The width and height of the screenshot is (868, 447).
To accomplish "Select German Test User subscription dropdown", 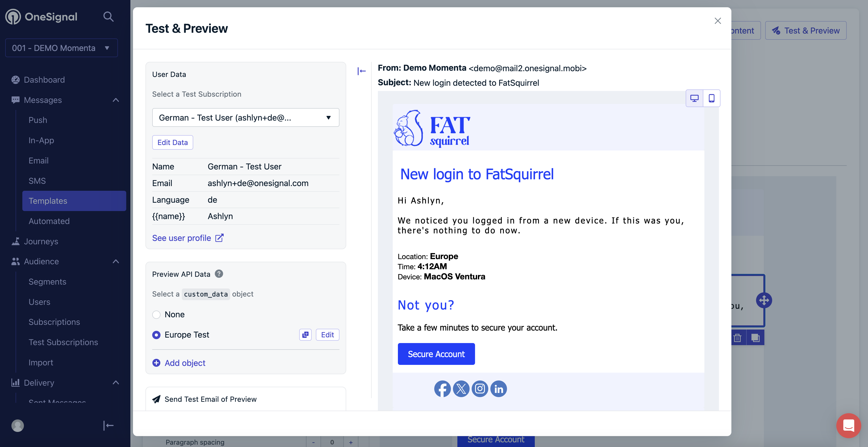I will [x=245, y=117].
